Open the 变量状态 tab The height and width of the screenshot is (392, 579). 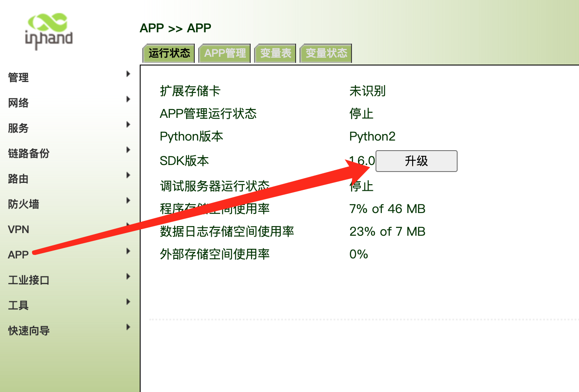[x=326, y=53]
